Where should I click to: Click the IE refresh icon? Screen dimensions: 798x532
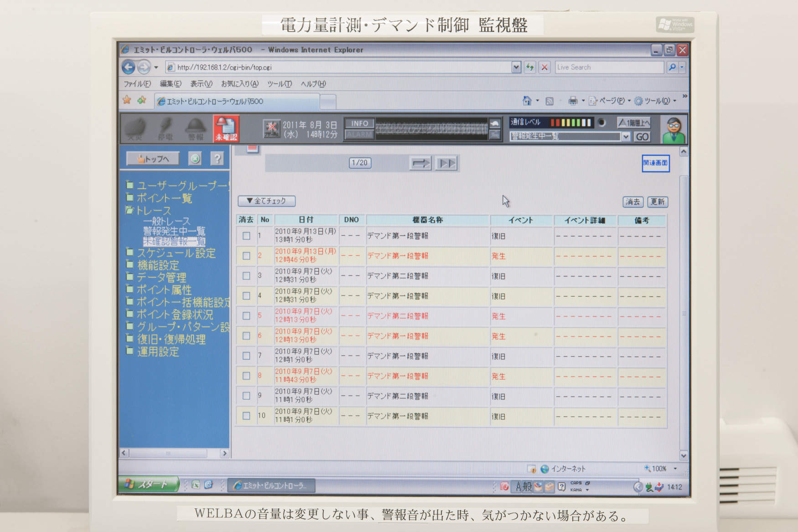[x=530, y=67]
